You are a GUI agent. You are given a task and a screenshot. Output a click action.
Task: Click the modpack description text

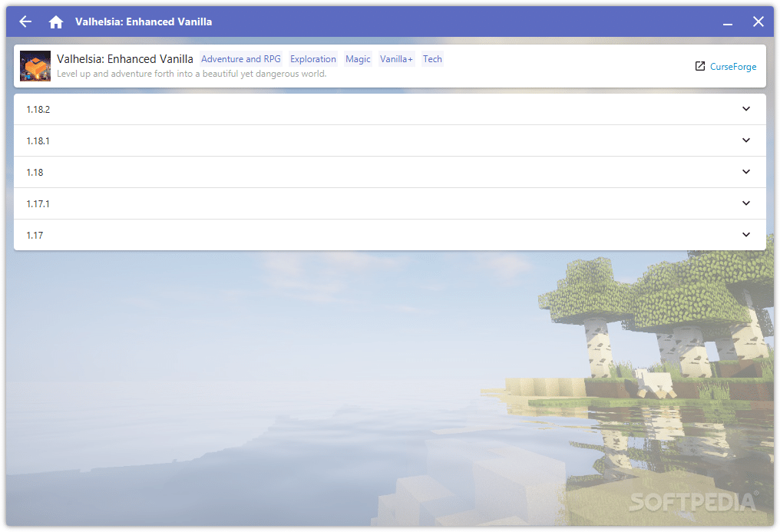[191, 74]
